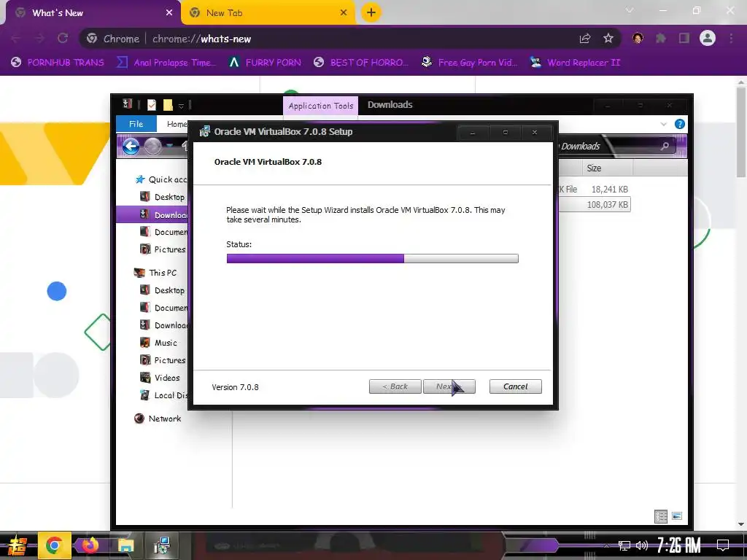Toggle Chrome side panel icon

click(684, 38)
